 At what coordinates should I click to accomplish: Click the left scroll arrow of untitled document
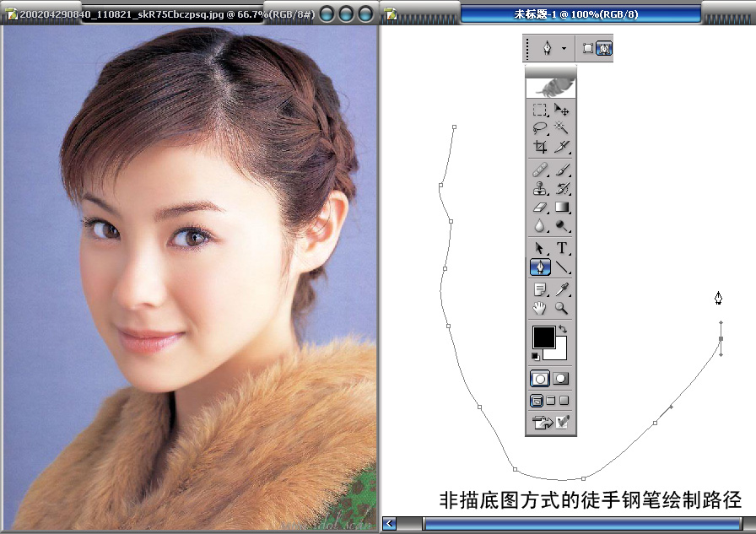[x=390, y=523]
